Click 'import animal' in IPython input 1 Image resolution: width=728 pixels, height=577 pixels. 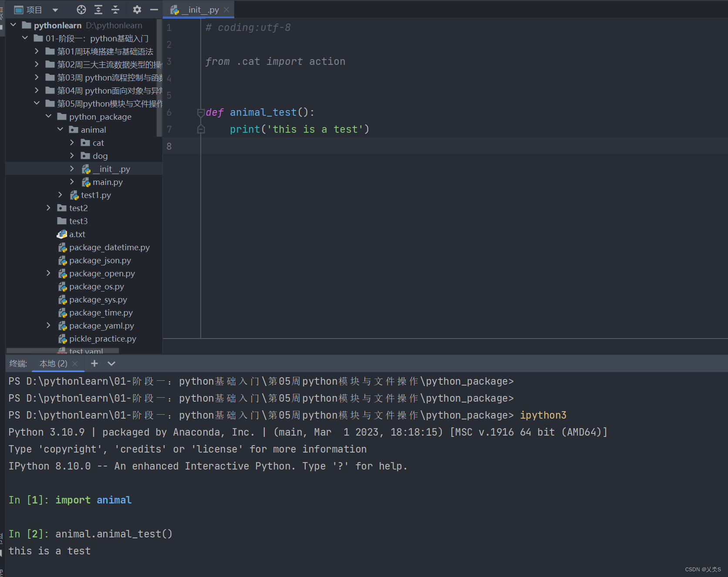(x=94, y=500)
